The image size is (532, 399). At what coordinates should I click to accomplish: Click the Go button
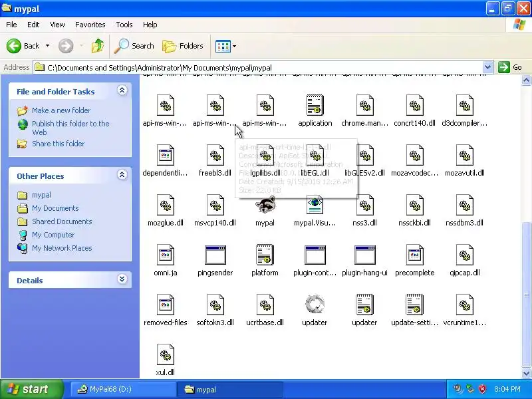(x=510, y=67)
